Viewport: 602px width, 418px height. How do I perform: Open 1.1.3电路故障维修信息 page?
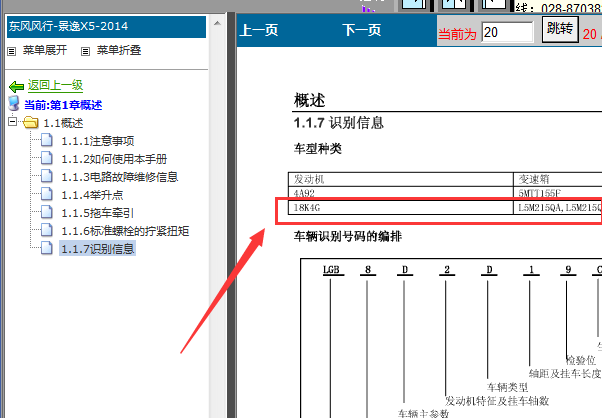coord(119,177)
